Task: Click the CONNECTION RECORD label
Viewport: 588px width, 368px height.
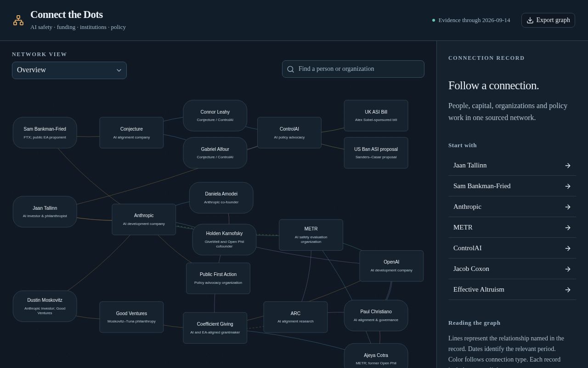Action: (486, 58)
